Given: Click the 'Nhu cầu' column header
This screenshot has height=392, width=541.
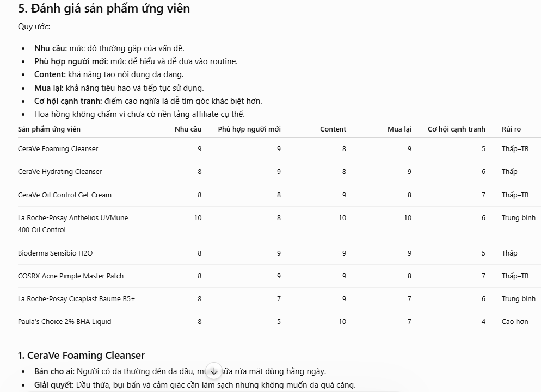Looking at the screenshot, I should pyautogui.click(x=188, y=129).
